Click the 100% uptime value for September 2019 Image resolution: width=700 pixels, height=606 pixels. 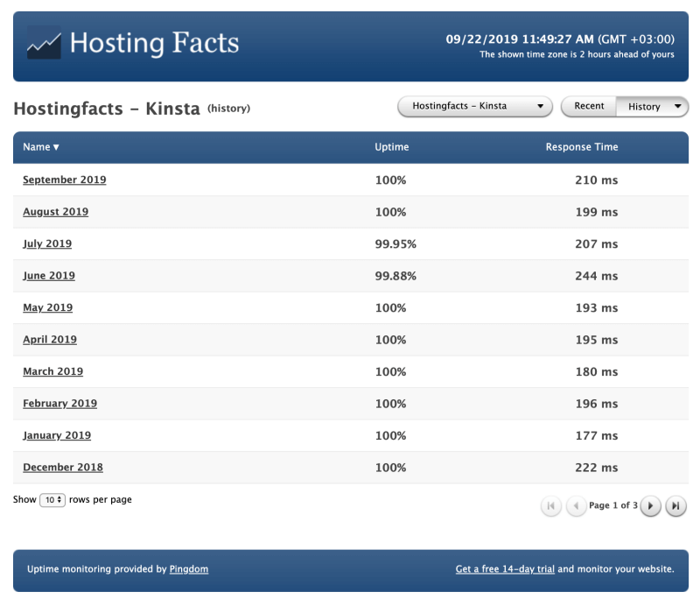(x=390, y=180)
